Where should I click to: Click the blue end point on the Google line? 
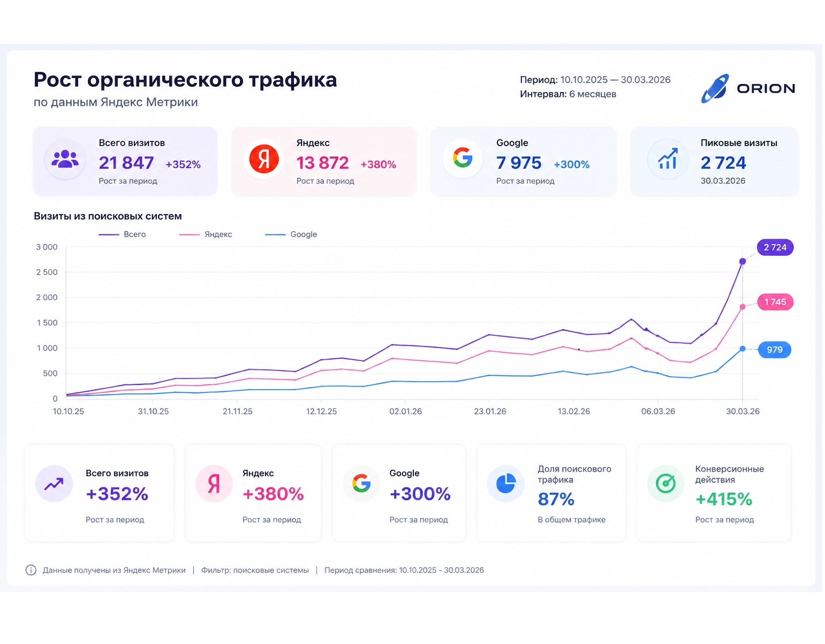coord(743,348)
